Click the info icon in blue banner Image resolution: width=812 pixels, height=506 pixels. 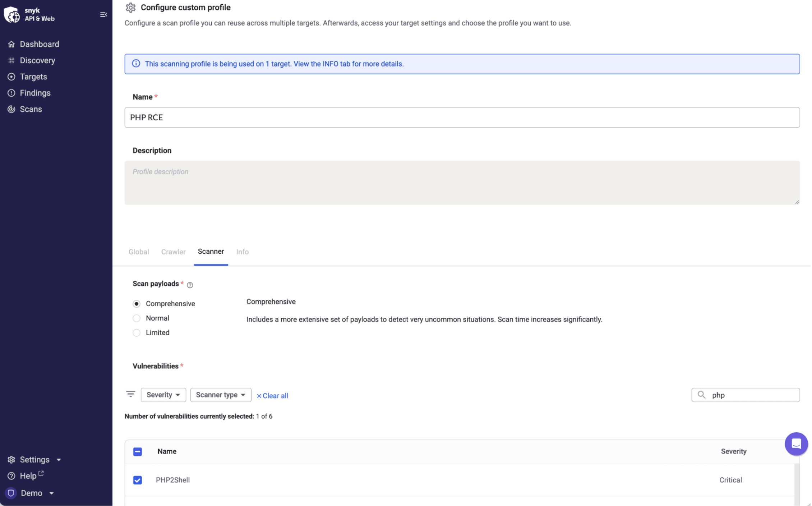(136, 64)
